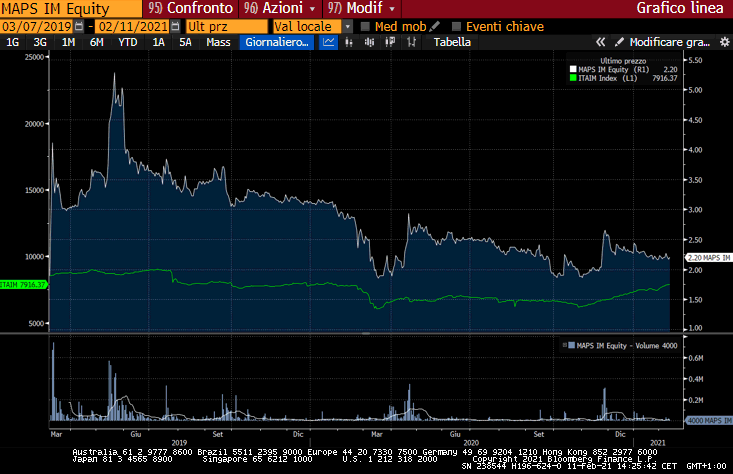Screen dimensions: 733x474
Task: Click the pencil icon beside Modificare grafico
Action: tap(619, 43)
